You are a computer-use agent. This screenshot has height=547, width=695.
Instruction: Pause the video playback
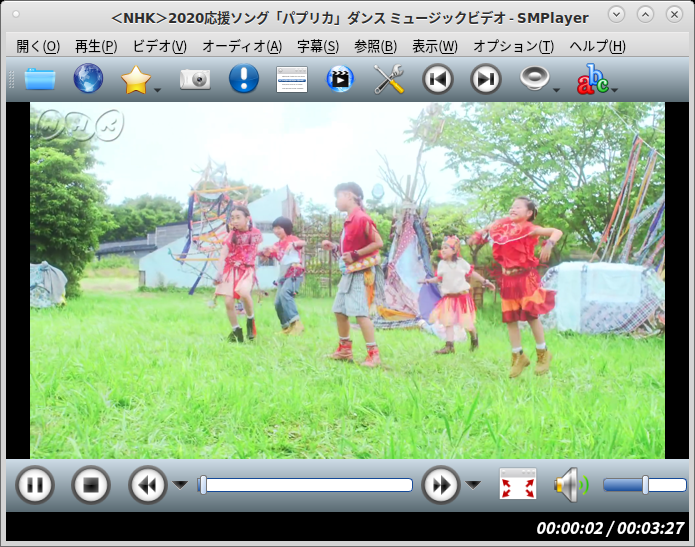(x=35, y=485)
